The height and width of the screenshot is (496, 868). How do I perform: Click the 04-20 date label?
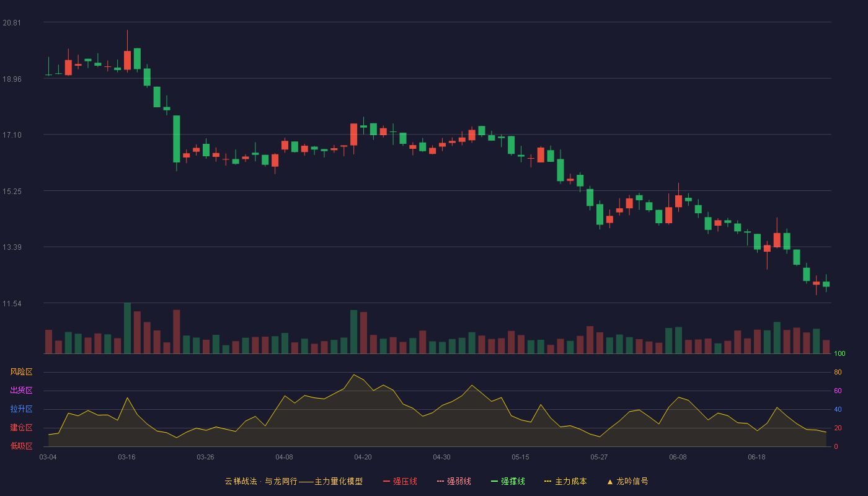363,457
